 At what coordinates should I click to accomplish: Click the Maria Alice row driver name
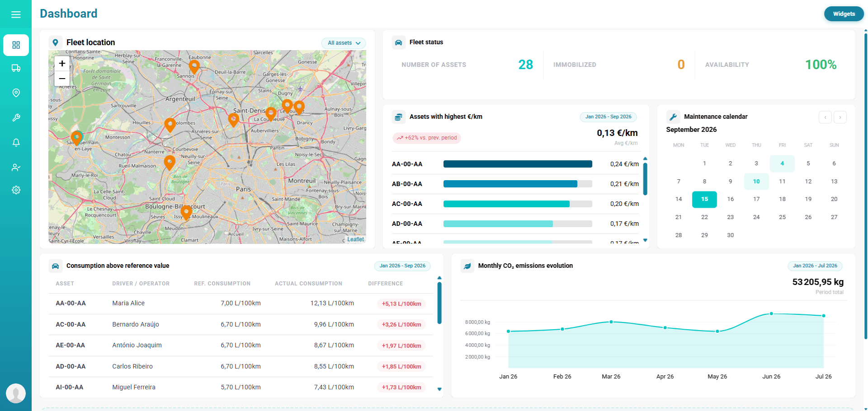click(128, 303)
